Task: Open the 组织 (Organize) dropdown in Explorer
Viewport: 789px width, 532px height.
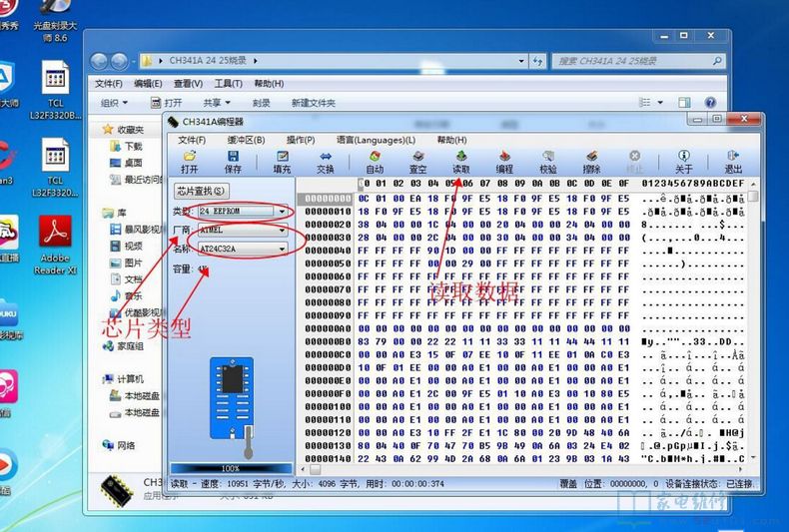Action: point(114,103)
